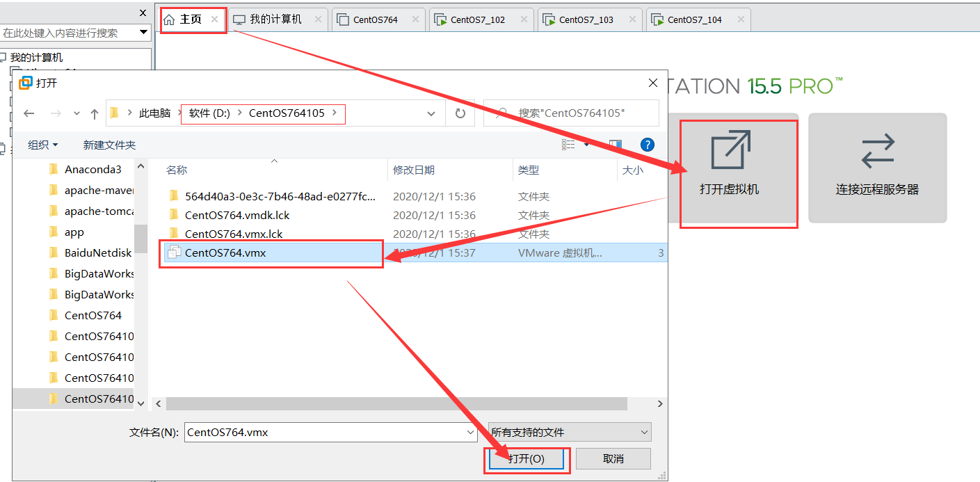Click the 取消 button
The width and height of the screenshot is (980, 482).
(613, 459)
